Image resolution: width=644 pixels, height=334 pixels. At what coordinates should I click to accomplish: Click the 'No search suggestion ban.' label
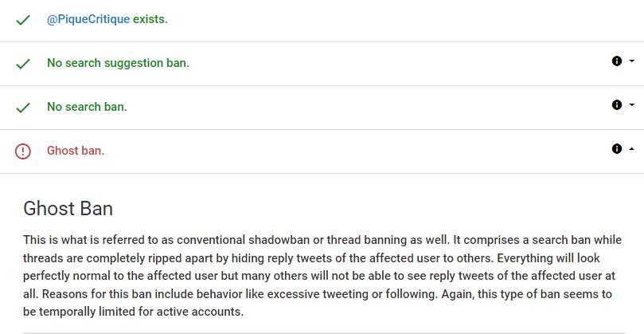tap(118, 63)
